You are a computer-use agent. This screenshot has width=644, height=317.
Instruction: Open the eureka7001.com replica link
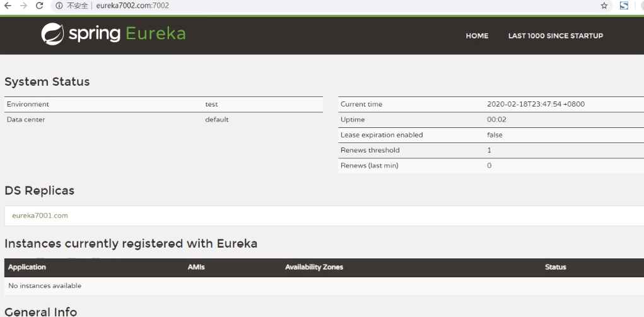coord(40,216)
